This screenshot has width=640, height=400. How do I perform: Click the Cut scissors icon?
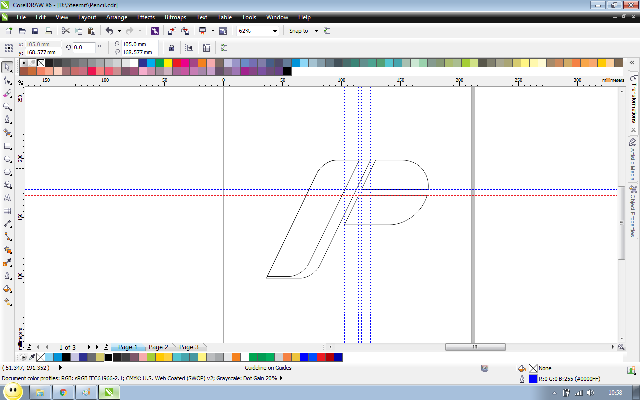(66, 31)
